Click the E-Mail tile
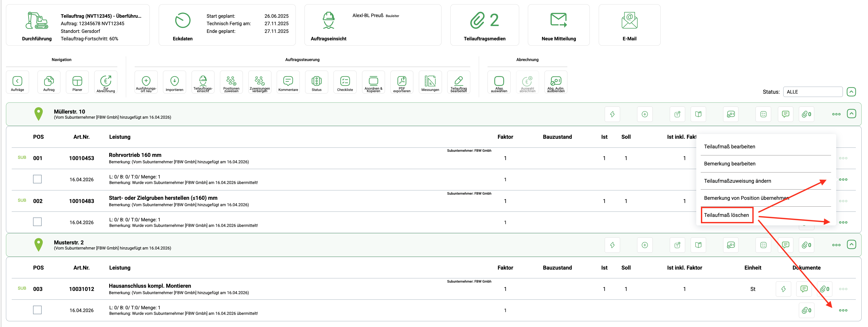The width and height of the screenshot is (868, 327). tap(629, 25)
